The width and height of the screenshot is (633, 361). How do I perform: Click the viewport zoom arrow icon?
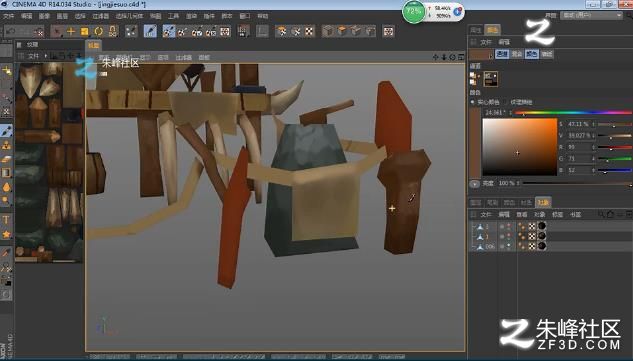tap(444, 57)
